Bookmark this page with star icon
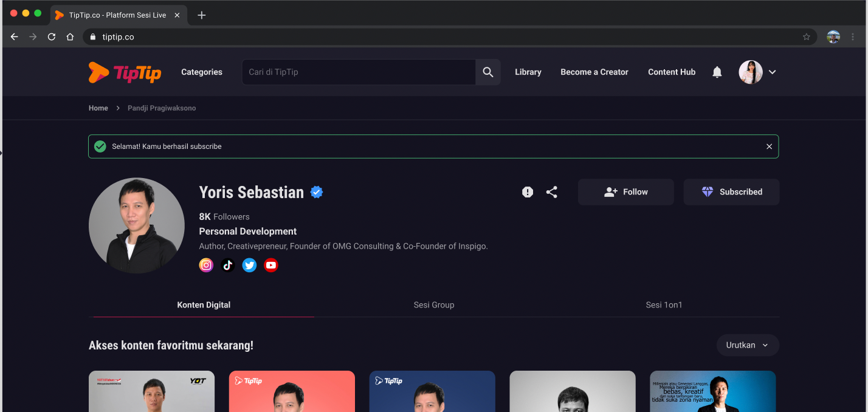Screen dimensions: 868x412 pyautogui.click(x=807, y=36)
